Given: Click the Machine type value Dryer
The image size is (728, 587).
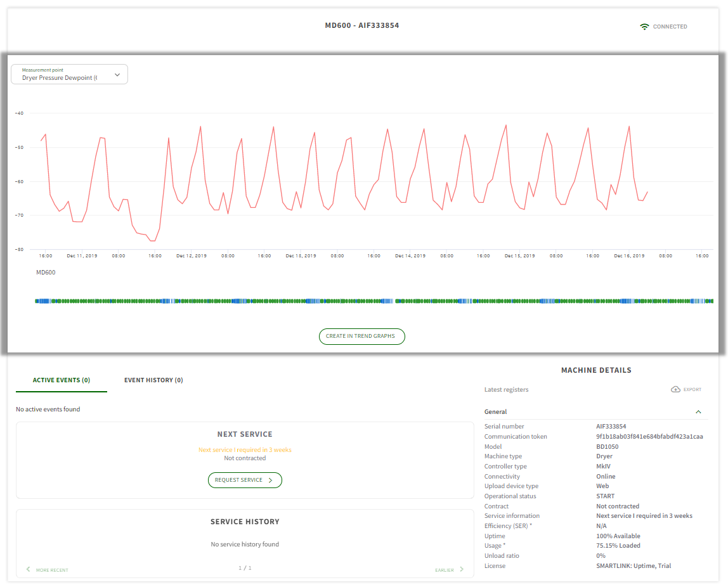Looking at the screenshot, I should (604, 456).
